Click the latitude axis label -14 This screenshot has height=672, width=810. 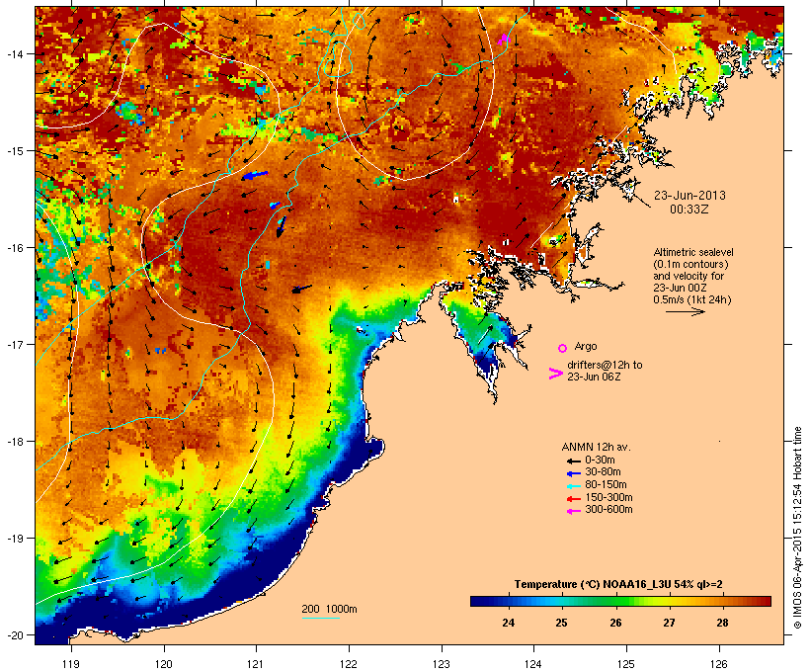[14, 53]
